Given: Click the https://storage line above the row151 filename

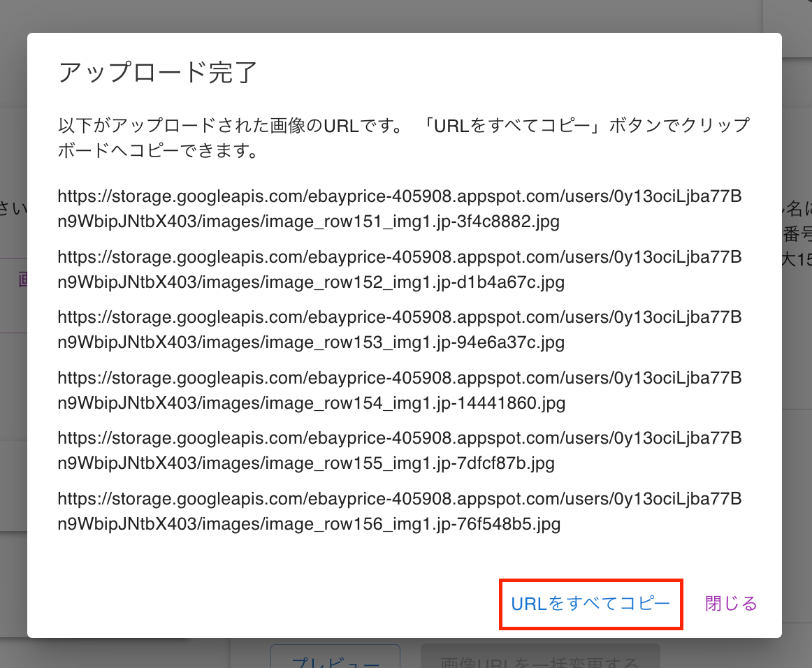Looking at the screenshot, I should (x=399, y=197).
